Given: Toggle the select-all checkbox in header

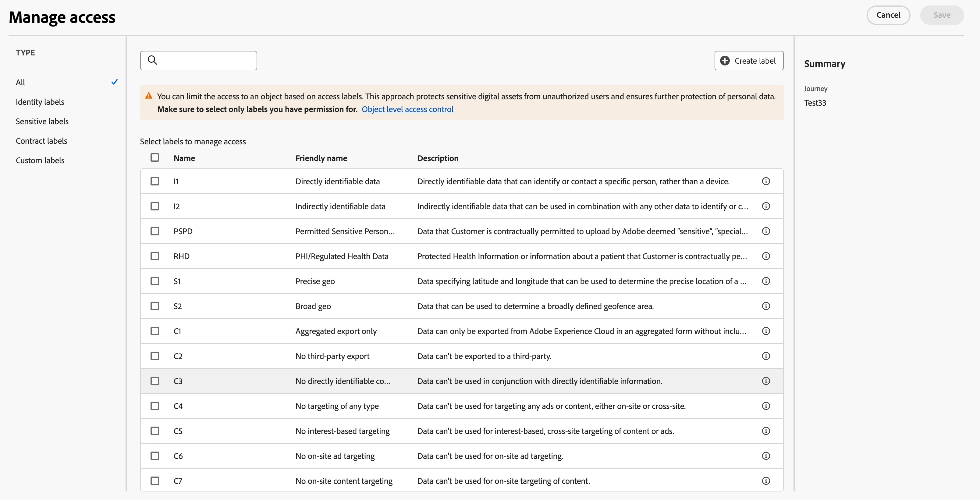Looking at the screenshot, I should pos(155,157).
